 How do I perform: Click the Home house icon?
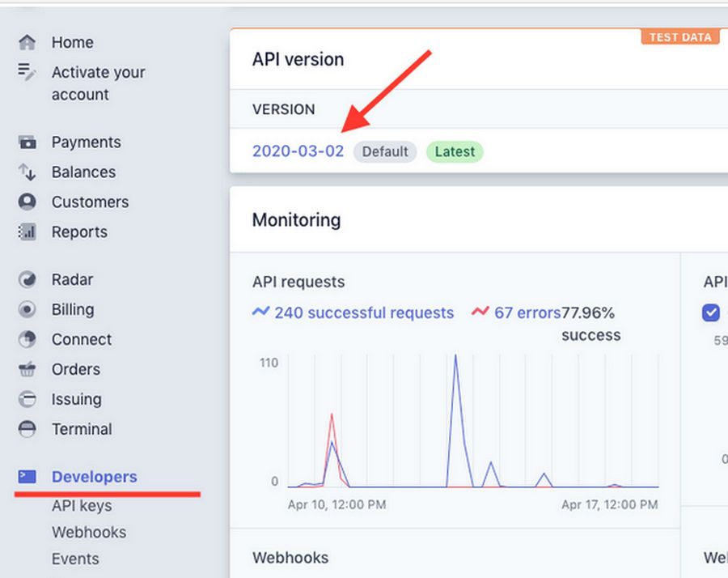(x=28, y=42)
